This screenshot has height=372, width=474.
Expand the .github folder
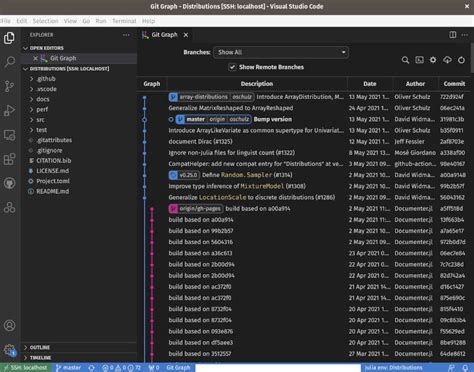pyautogui.click(x=79, y=79)
